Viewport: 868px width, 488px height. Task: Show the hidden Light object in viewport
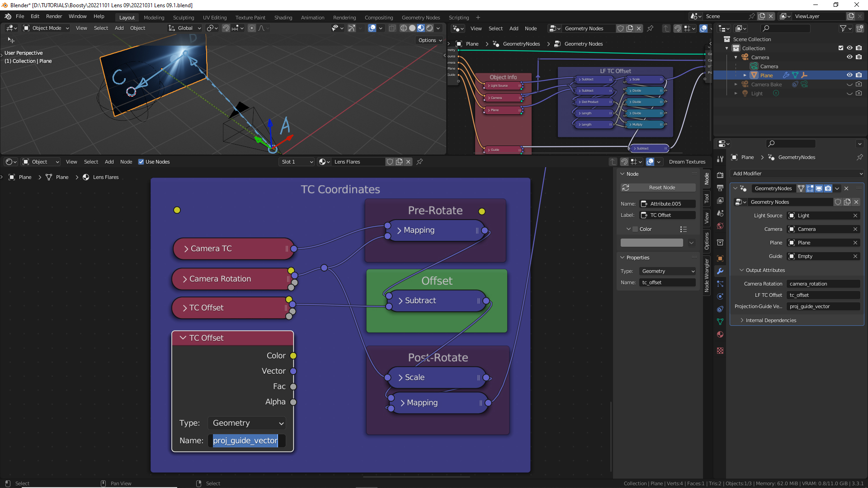pyautogui.click(x=849, y=94)
